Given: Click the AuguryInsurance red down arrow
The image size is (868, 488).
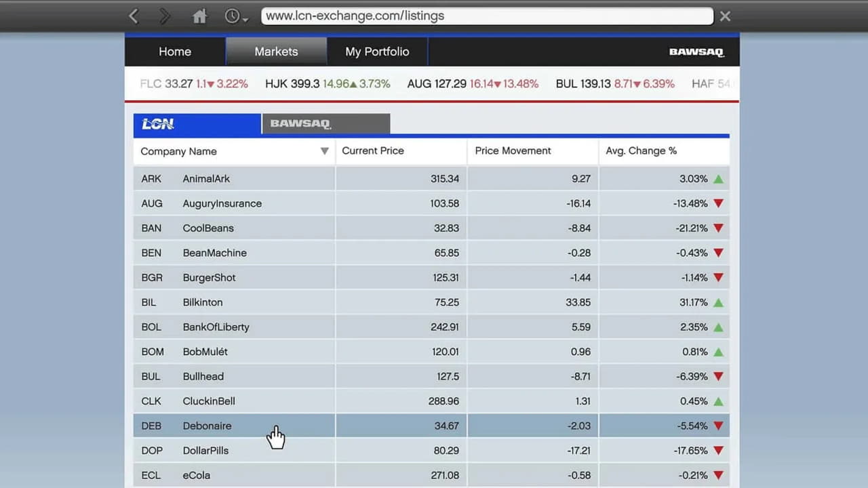Looking at the screenshot, I should pos(718,203).
